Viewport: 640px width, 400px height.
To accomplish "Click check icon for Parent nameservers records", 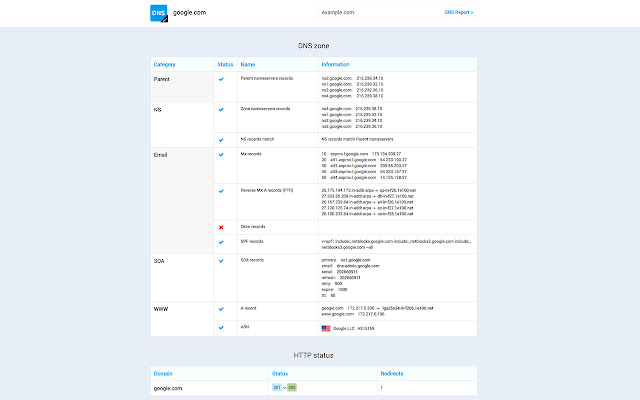I will pos(221,79).
